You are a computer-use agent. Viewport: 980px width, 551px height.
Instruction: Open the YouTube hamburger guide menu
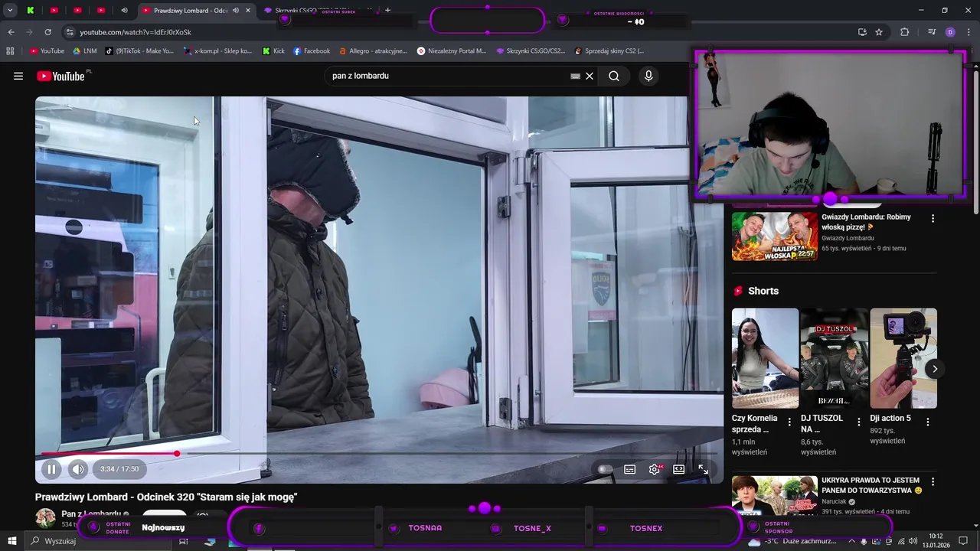click(x=18, y=76)
